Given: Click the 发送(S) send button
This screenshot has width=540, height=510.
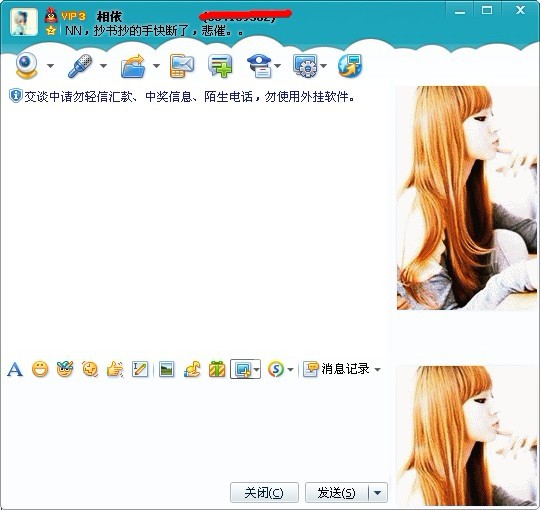Looking at the screenshot, I should point(336,492).
